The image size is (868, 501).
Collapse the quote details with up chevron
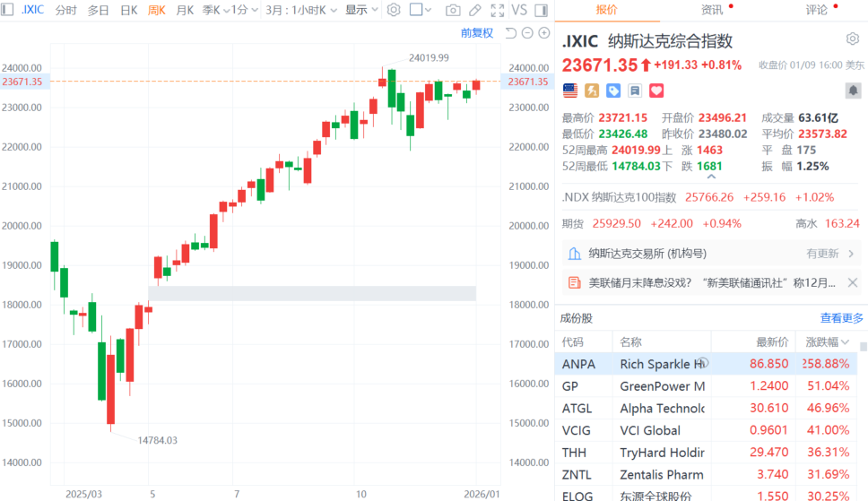[711, 177]
